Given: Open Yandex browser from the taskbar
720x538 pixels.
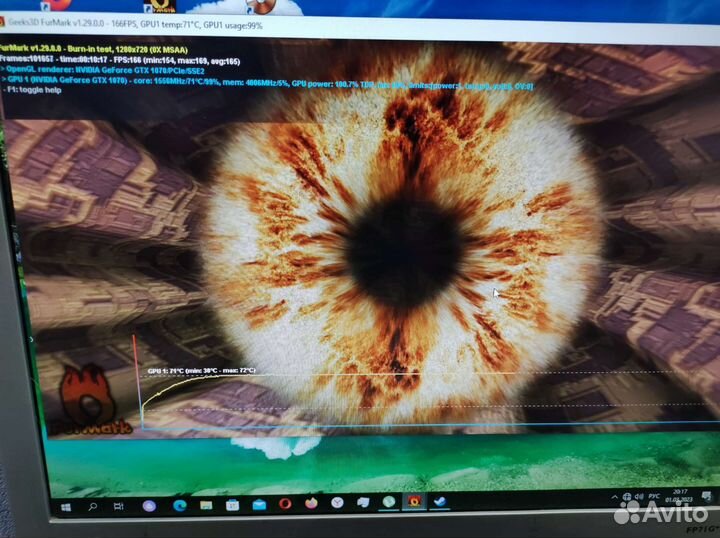Looking at the screenshot, I should 338,503.
